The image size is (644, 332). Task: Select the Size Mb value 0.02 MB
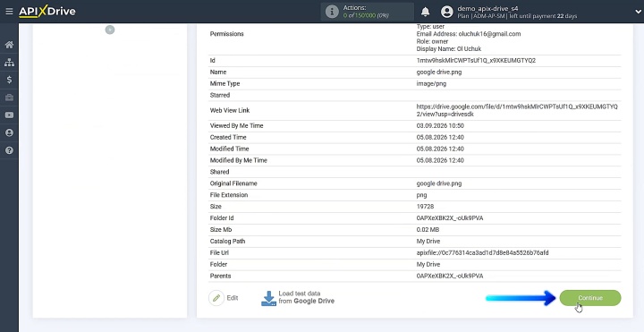pos(428,230)
